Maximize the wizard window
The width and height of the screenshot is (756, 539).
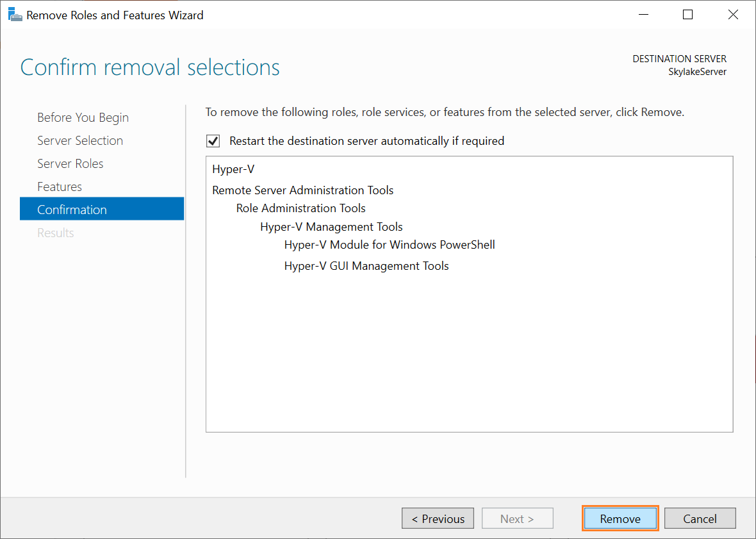pyautogui.click(x=687, y=15)
